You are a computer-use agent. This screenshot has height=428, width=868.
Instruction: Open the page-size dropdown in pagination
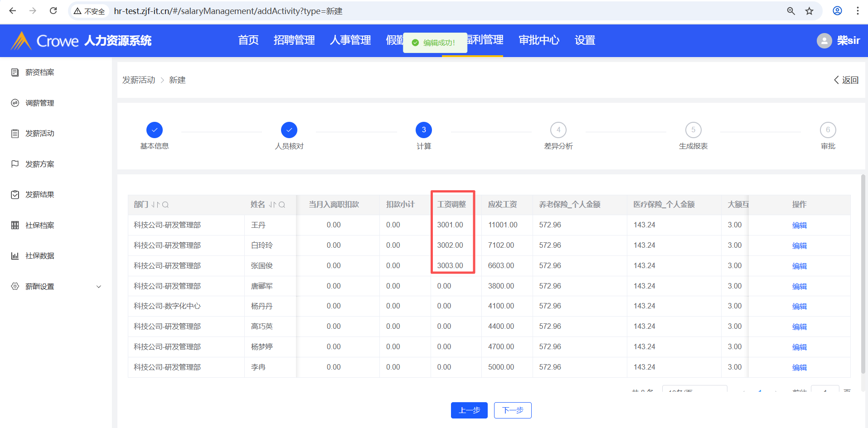click(694, 390)
